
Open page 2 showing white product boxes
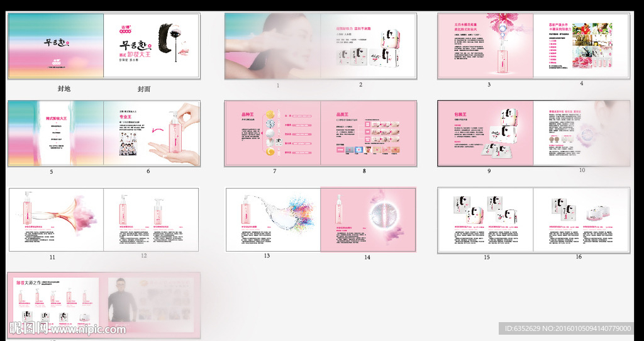369,45
